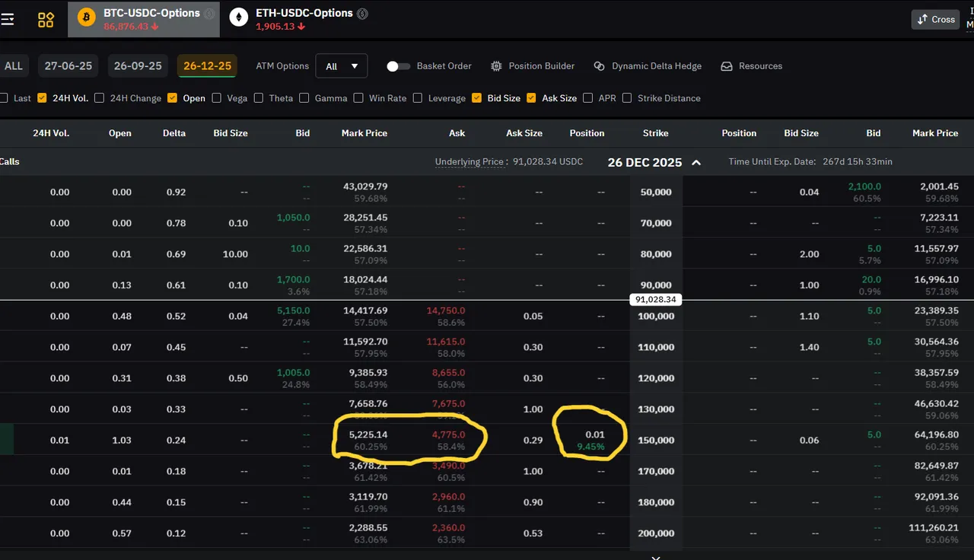Enable the Leverage checkbox
Screen dimensions: 974x560
pos(418,98)
